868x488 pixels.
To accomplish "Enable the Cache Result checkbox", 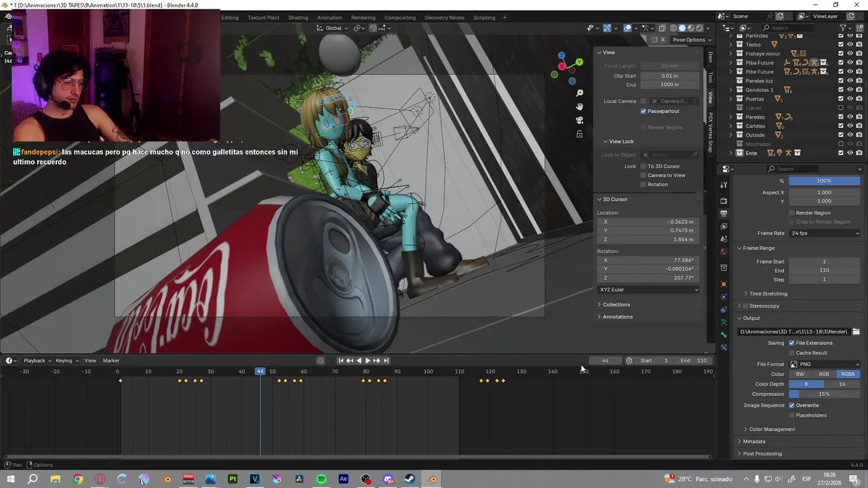I will pos(792,352).
